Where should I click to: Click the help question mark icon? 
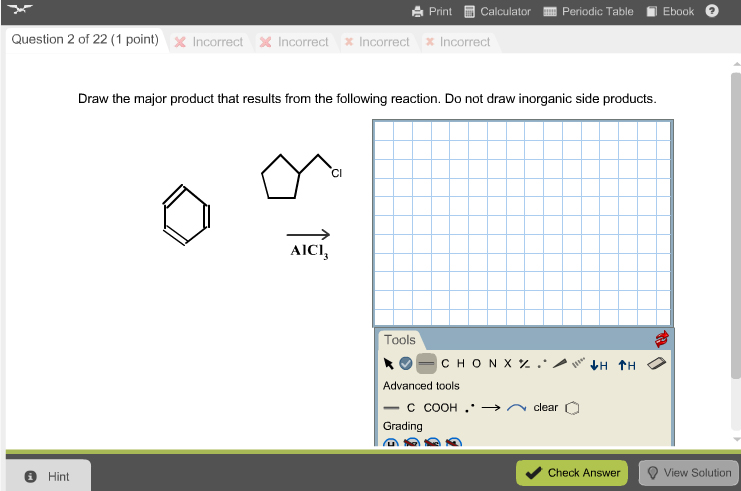712,11
